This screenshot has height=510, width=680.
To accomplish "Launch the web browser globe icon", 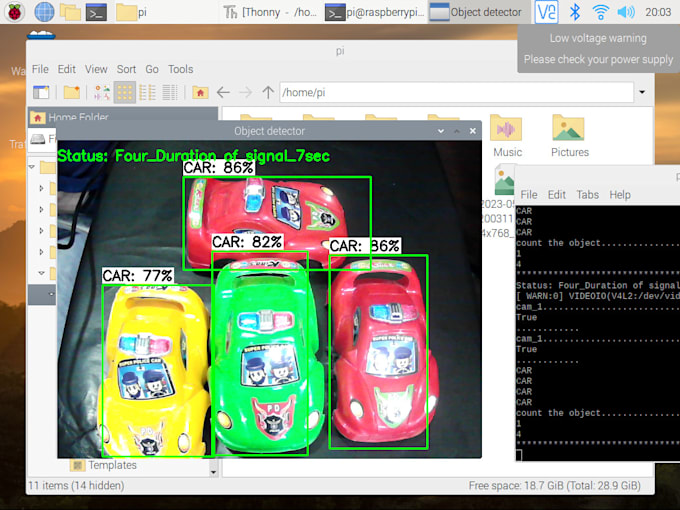I will (44, 12).
